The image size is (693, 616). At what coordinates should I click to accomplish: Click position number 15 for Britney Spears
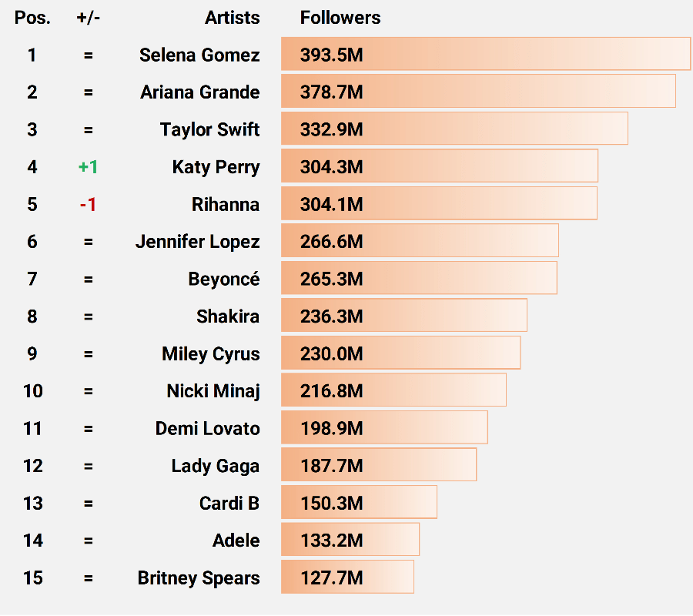coord(32,578)
